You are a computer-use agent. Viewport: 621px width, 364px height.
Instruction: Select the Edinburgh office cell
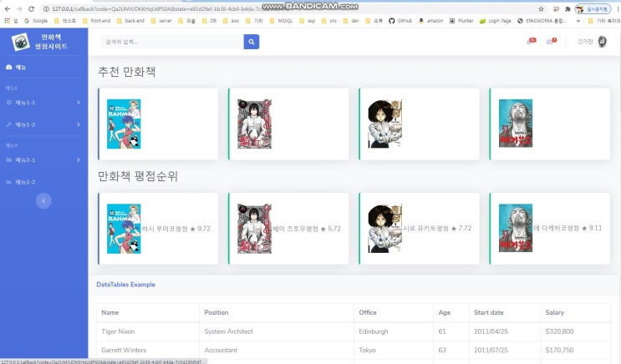tap(394, 331)
